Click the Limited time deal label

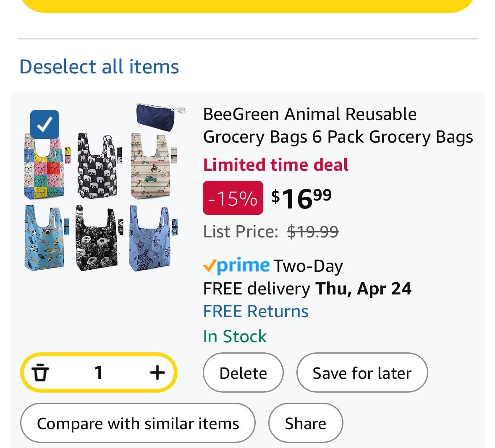(x=275, y=165)
